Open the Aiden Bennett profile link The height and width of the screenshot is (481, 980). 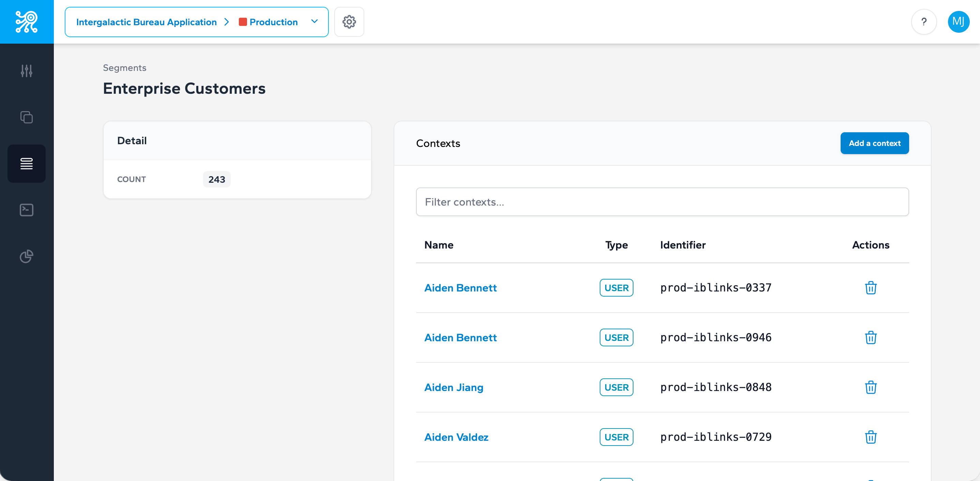(460, 288)
